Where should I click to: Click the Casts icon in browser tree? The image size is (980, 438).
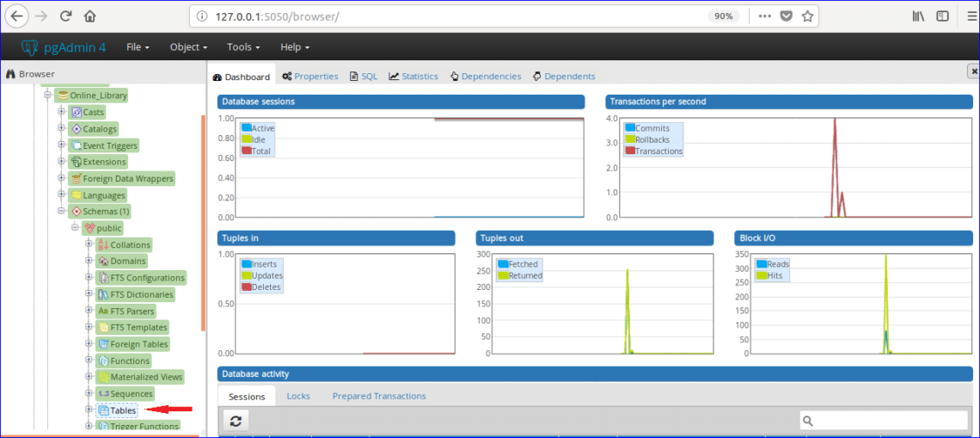(77, 113)
